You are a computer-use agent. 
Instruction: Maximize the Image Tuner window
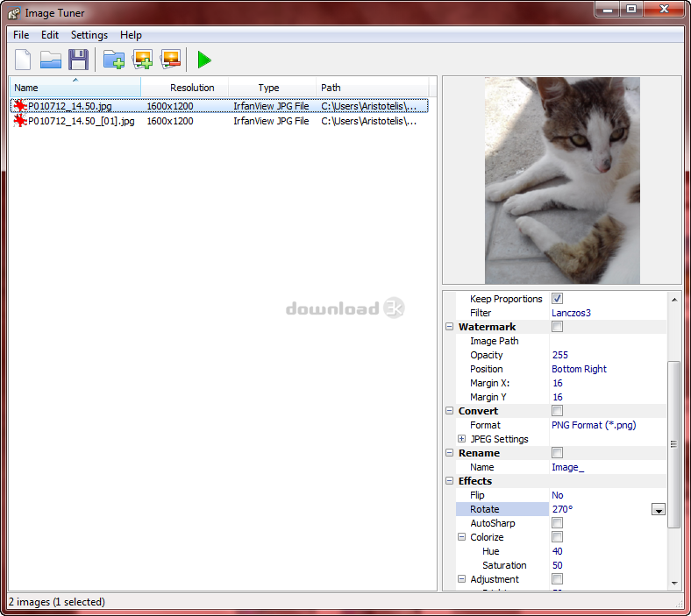(x=631, y=10)
